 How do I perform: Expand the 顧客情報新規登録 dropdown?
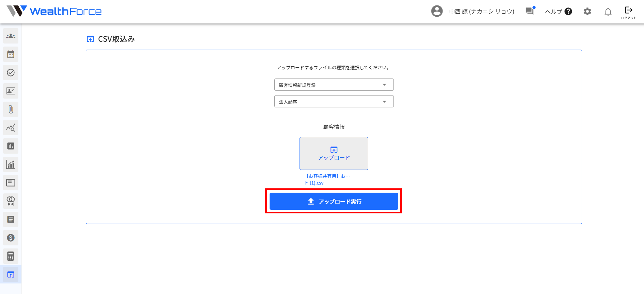point(334,85)
